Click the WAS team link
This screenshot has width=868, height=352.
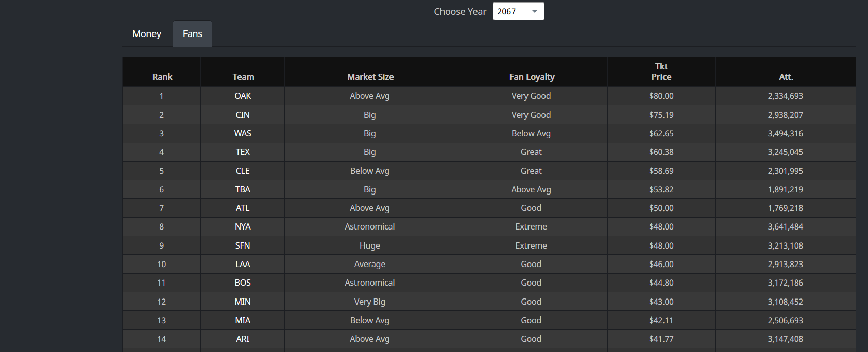(x=243, y=134)
